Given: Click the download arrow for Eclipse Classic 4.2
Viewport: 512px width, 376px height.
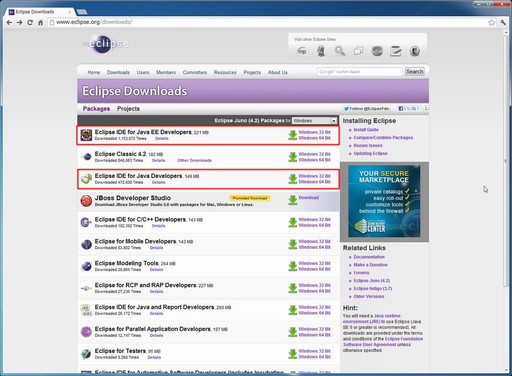Looking at the screenshot, I should click(293, 157).
